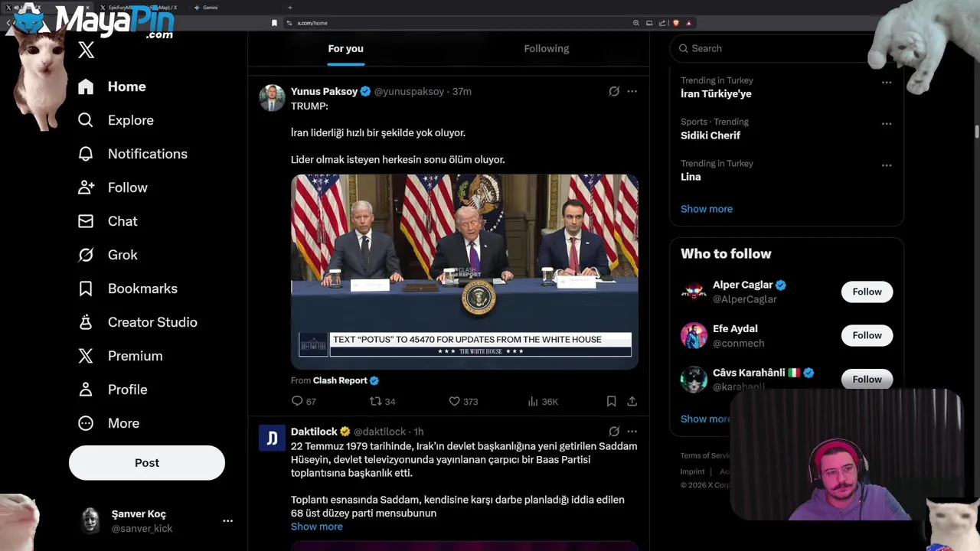
Task: Open options for İran Türkiye'ye trend
Action: point(887,83)
